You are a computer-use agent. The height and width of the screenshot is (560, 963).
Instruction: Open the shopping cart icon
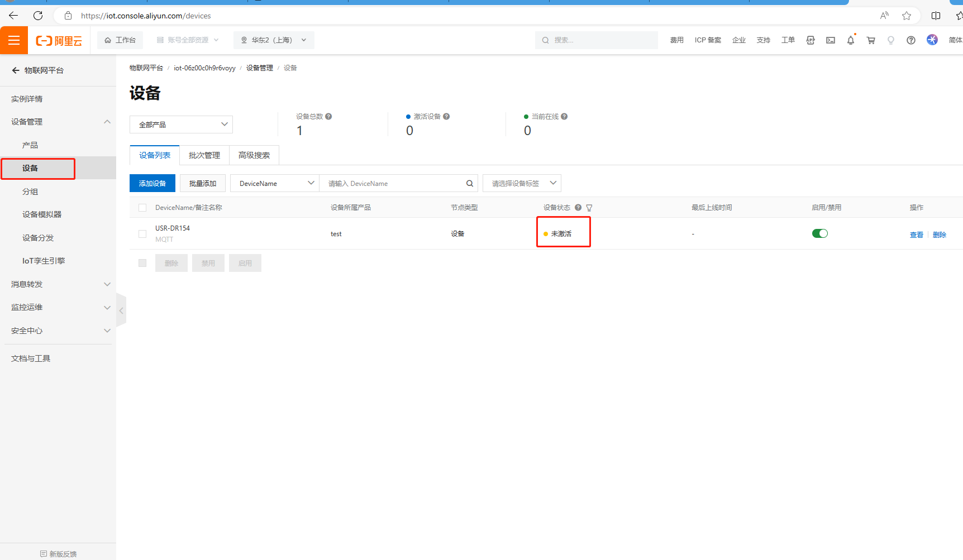click(870, 40)
